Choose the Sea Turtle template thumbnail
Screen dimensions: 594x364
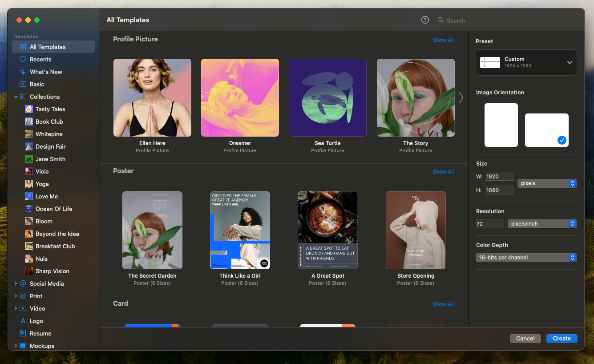[327, 98]
